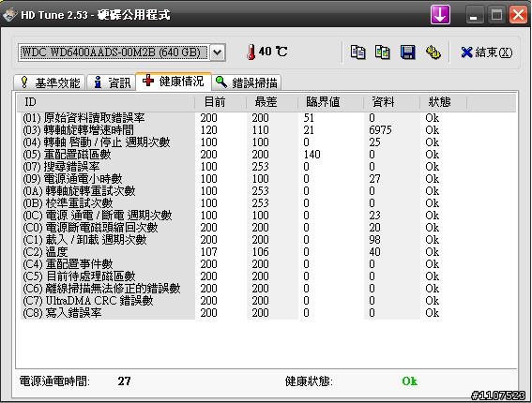
Task: Click the 目前 column header
Action: (220, 101)
